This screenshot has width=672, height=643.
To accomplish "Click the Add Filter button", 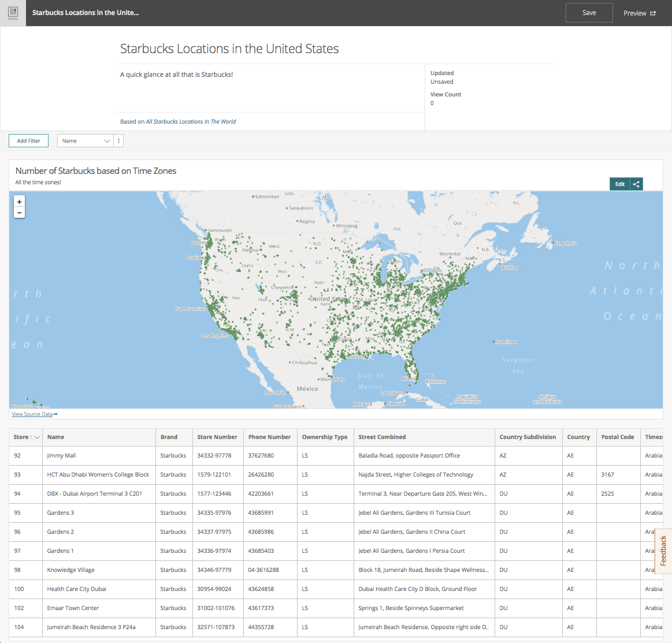I will [29, 140].
